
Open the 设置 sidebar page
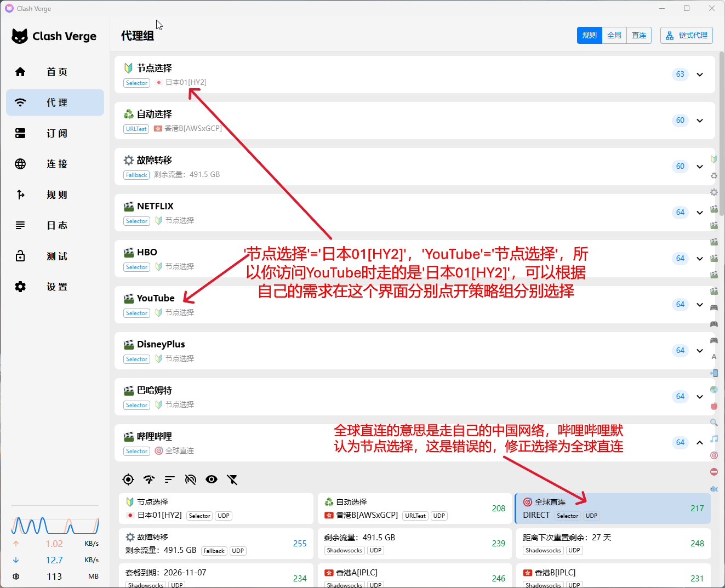(x=55, y=287)
